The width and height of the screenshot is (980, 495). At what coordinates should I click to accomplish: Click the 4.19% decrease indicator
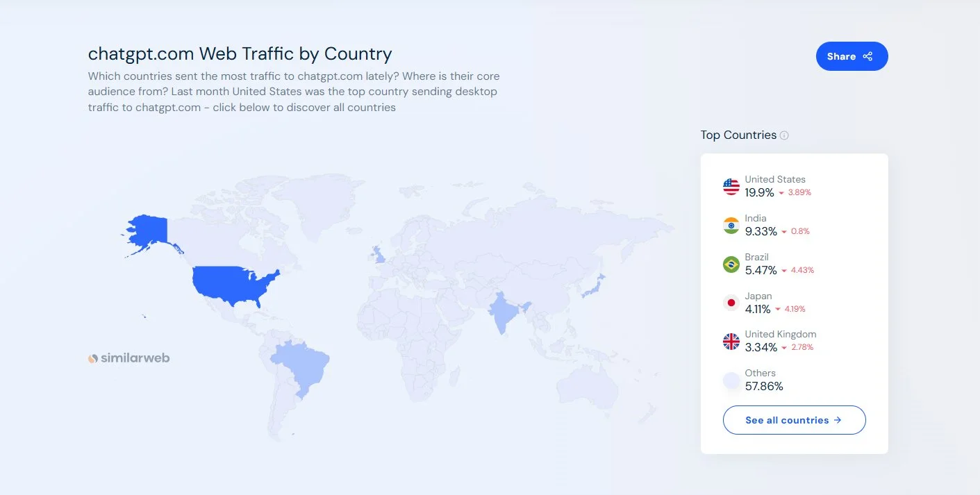[x=790, y=309]
